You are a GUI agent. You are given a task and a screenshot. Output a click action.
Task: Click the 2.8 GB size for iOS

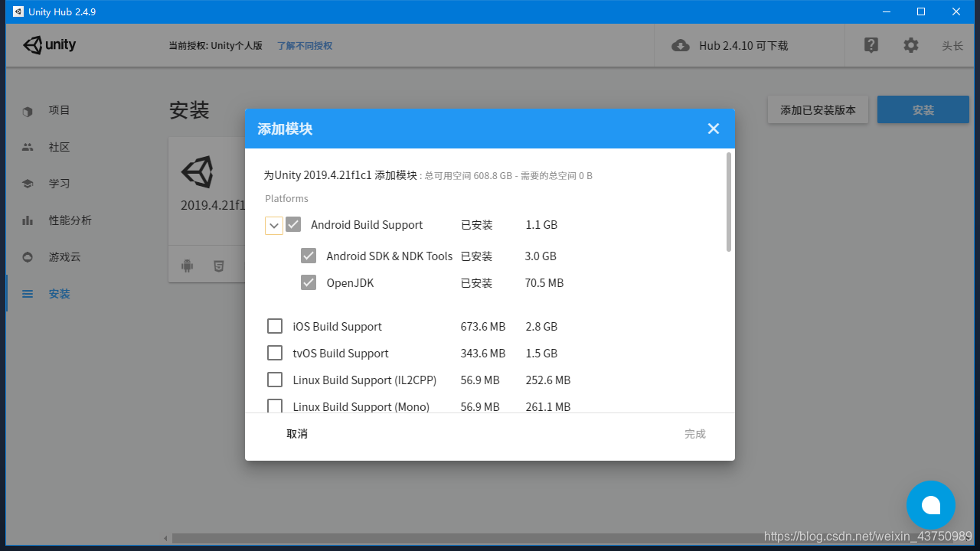(541, 327)
